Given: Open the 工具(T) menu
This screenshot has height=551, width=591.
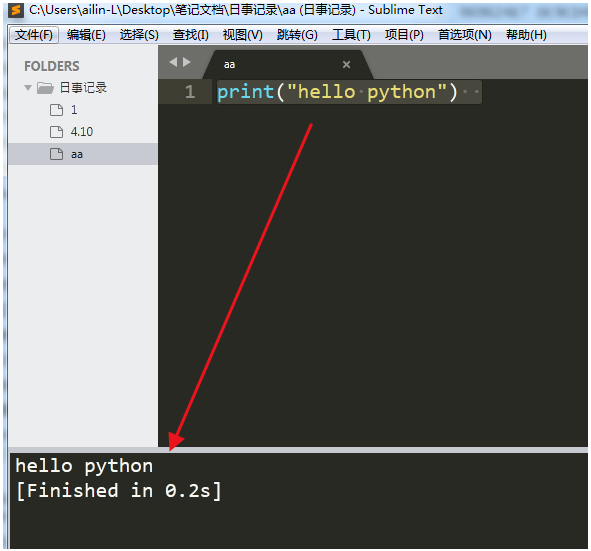Looking at the screenshot, I should click(351, 35).
